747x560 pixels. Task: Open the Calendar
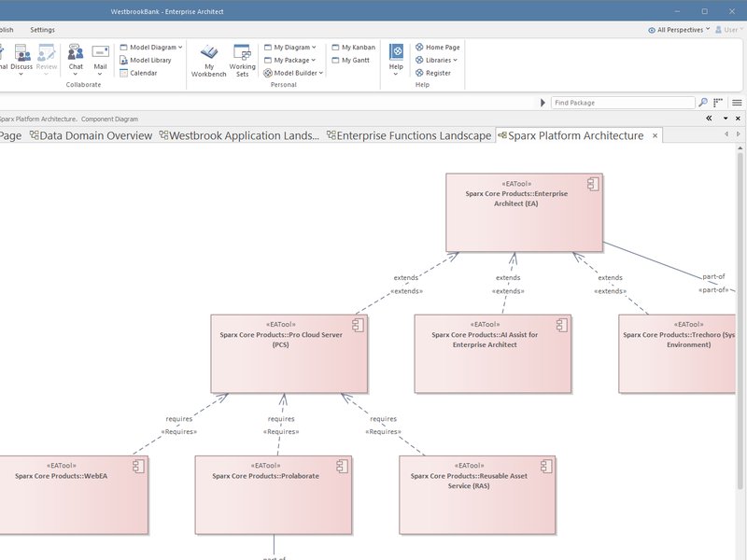pyautogui.click(x=138, y=73)
